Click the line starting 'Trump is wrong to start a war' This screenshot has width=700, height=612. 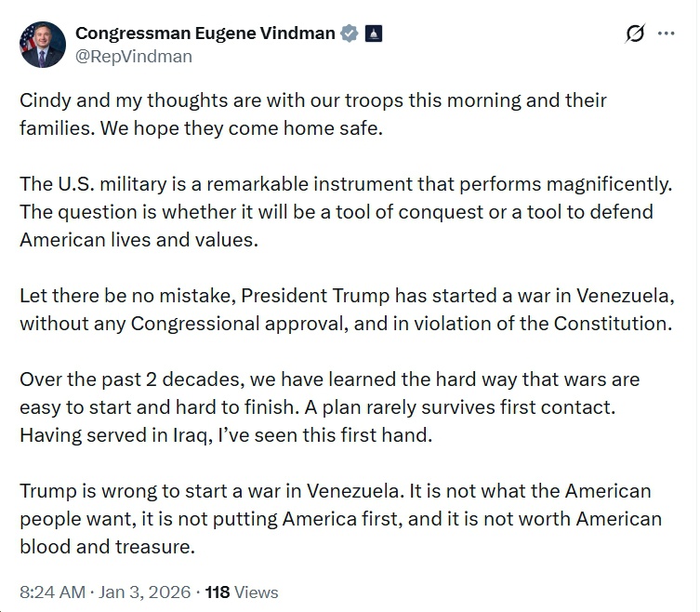click(335, 490)
